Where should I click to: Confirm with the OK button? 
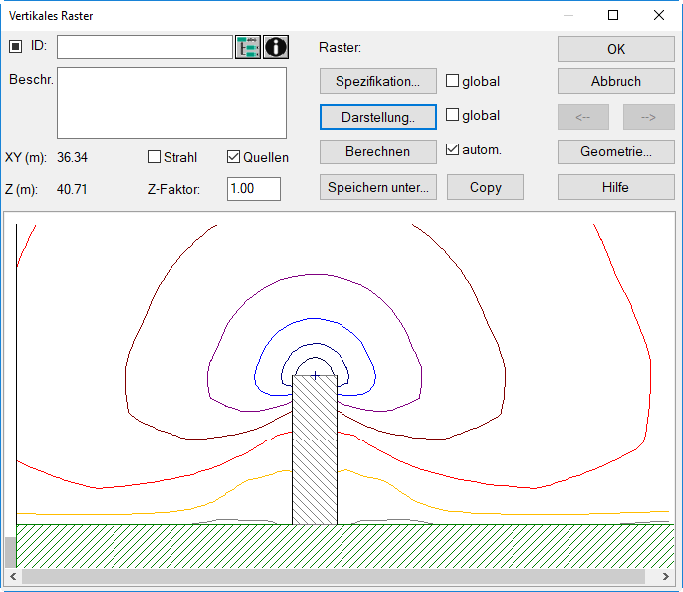[x=616, y=49]
